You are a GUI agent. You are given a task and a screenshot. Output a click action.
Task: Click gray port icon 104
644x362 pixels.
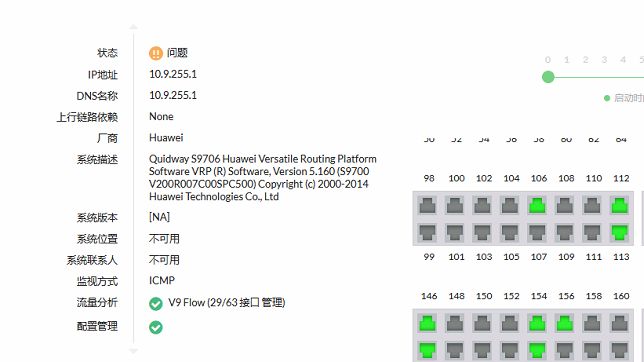(x=510, y=205)
